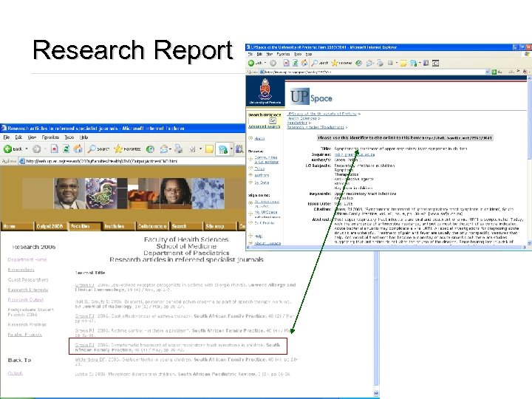This screenshot has height=399, width=532.
Task: Open Health Sciences breadcrumb link
Action: [302, 118]
